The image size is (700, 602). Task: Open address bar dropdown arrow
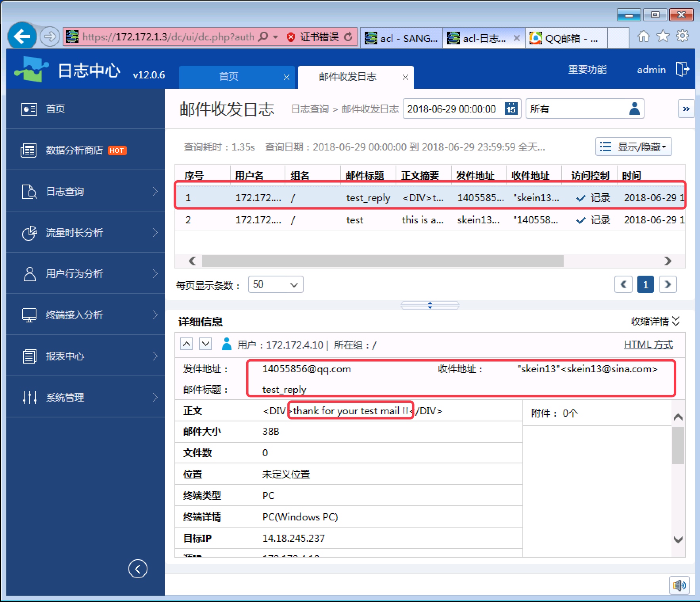click(x=275, y=37)
